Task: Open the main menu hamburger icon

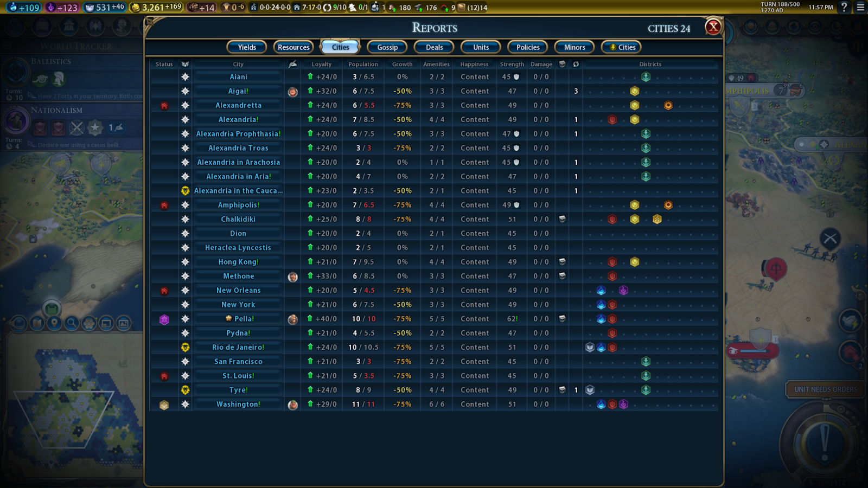Action: (x=860, y=7)
